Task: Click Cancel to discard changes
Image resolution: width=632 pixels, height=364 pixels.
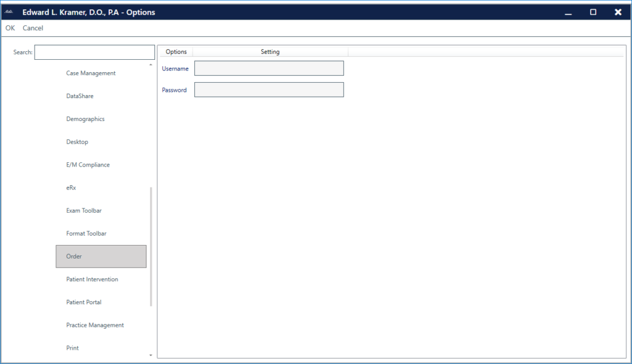Action: click(33, 28)
